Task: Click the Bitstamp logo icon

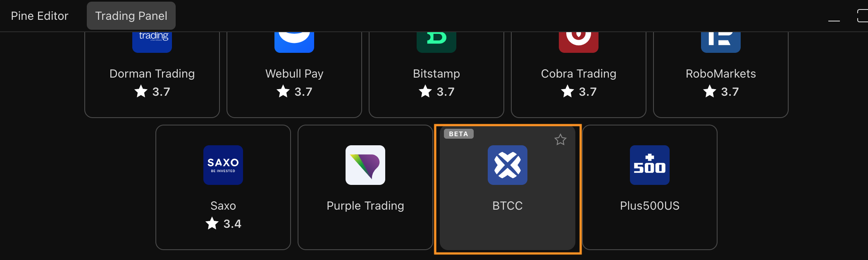Action: point(436,42)
